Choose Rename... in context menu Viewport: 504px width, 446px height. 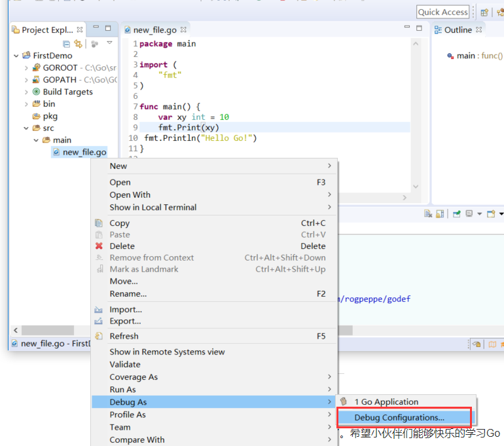click(x=215, y=294)
